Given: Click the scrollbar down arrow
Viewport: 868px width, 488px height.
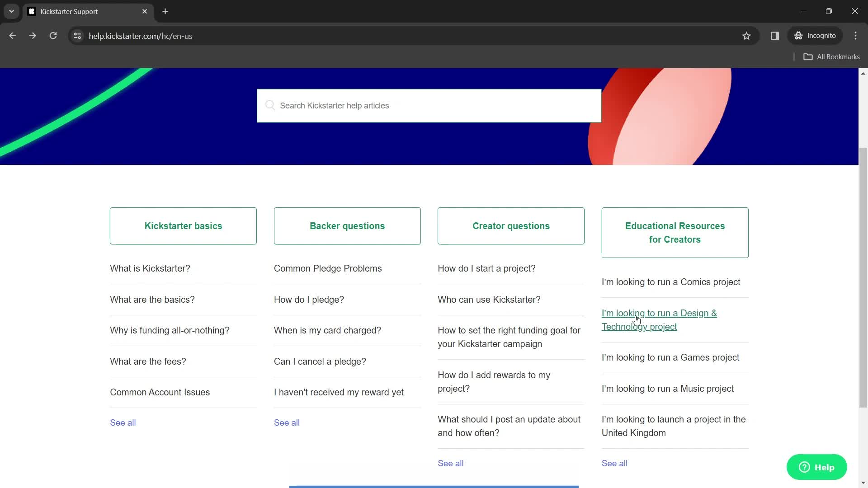Looking at the screenshot, I should [x=863, y=483].
